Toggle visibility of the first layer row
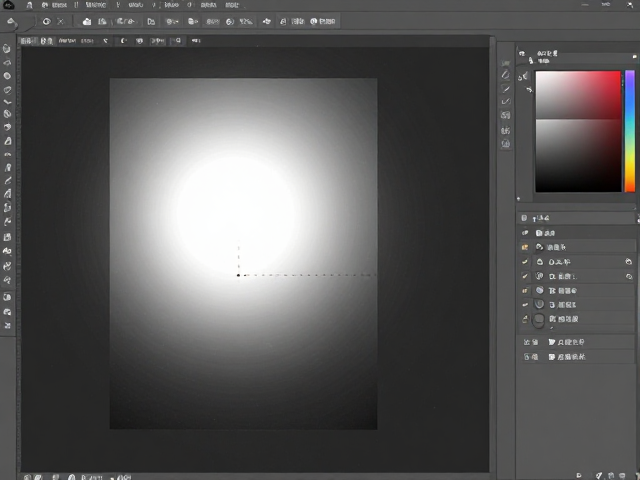 525,233
